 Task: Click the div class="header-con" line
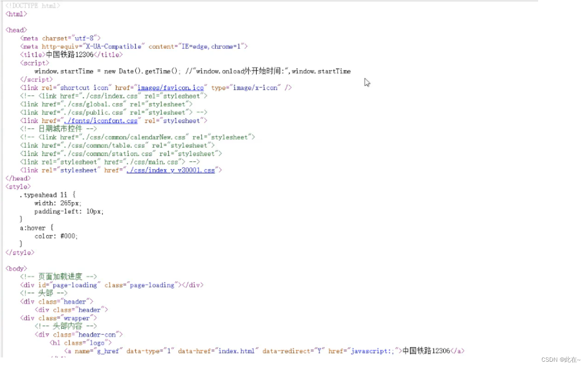click(79, 334)
